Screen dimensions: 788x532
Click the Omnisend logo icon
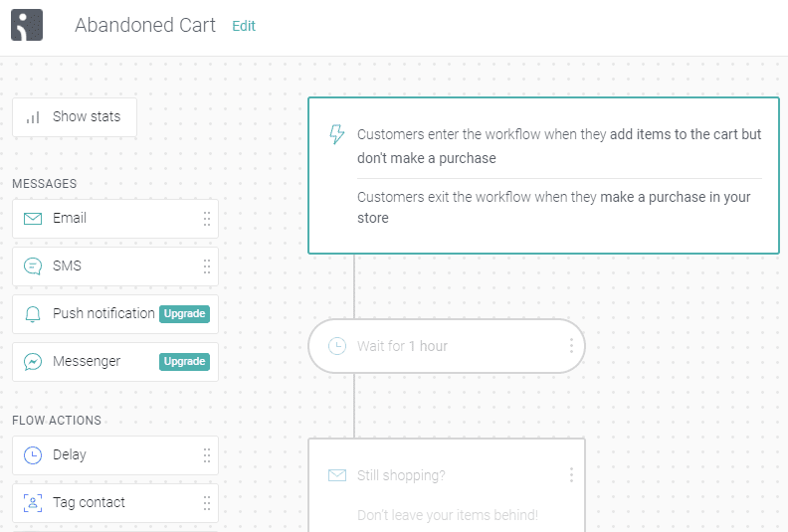pos(27,25)
